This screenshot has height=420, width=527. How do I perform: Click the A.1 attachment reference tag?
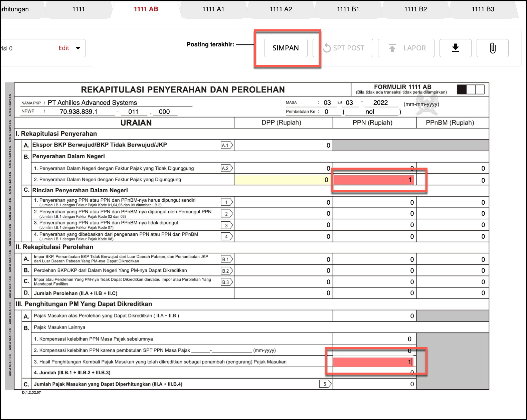point(227,145)
